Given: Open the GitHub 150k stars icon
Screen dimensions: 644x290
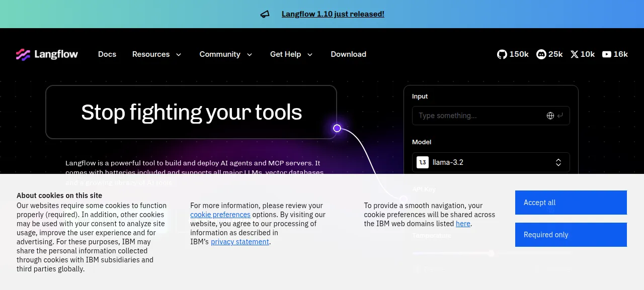Looking at the screenshot, I should 502,54.
